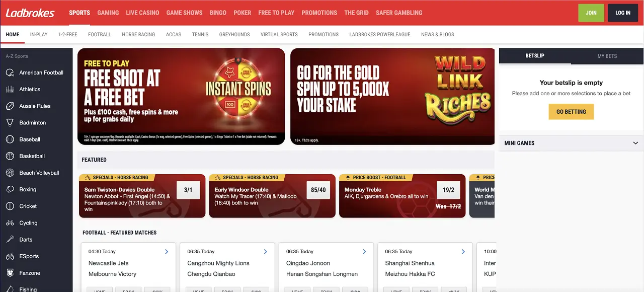
Task: Expand the Mini Games section chevron
Action: [635, 143]
